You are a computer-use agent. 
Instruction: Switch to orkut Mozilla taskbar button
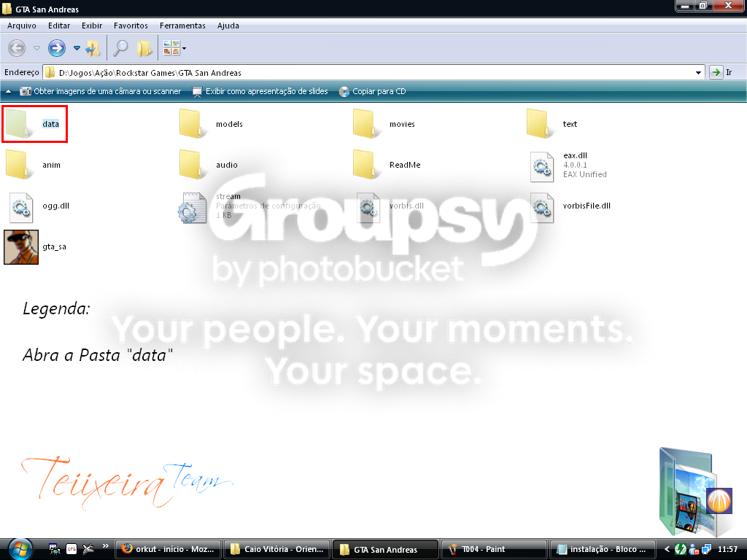pyautogui.click(x=169, y=550)
